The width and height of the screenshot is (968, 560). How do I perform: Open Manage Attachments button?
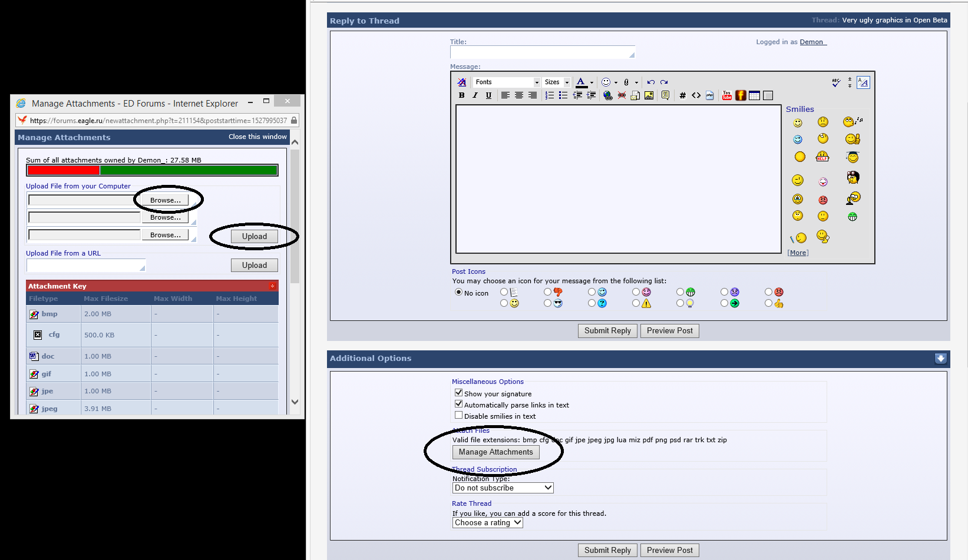(496, 452)
